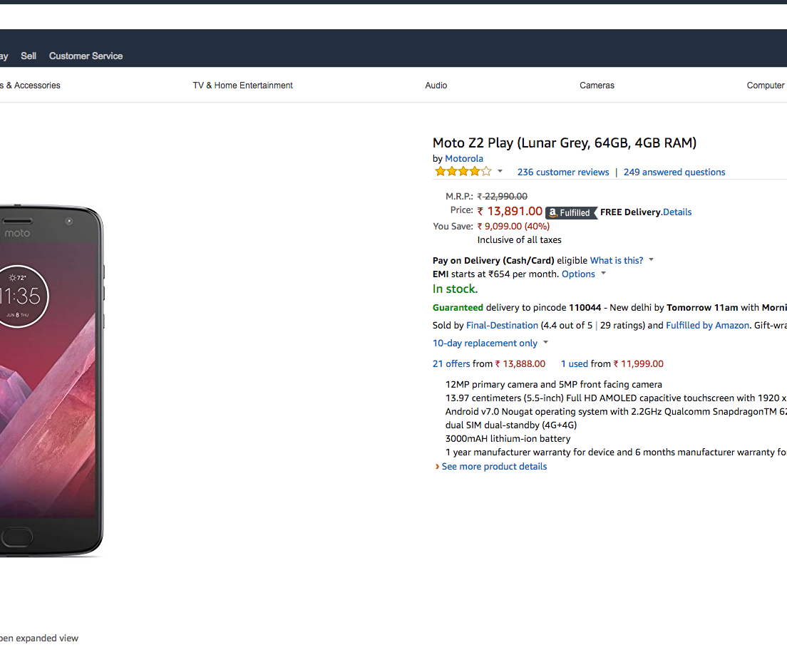Read the 236 customer reviews

[563, 172]
